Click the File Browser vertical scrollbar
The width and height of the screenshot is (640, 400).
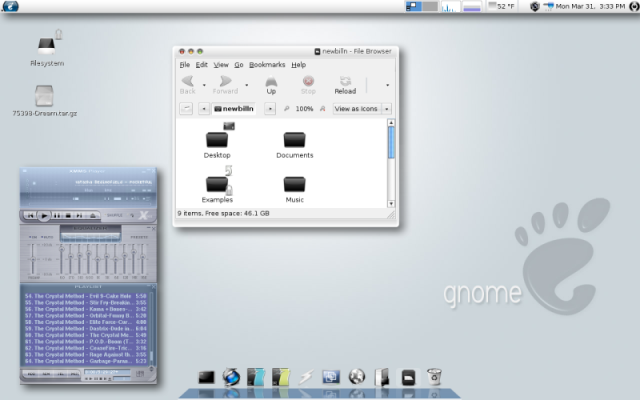[x=391, y=163]
